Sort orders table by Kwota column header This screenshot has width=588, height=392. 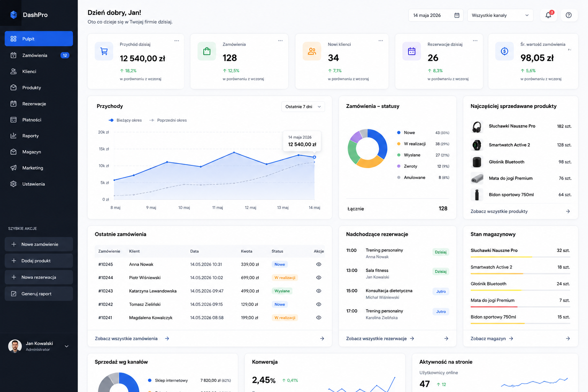tap(247, 252)
